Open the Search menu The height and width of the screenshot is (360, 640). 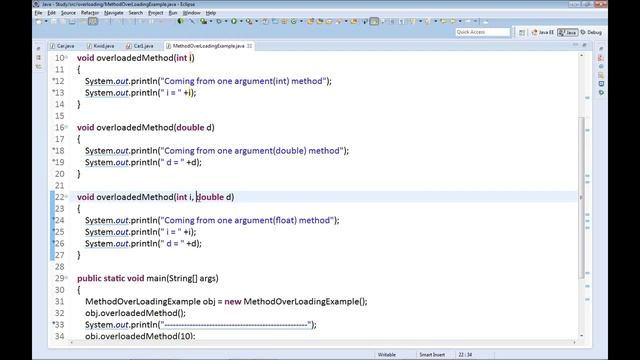[136, 13]
